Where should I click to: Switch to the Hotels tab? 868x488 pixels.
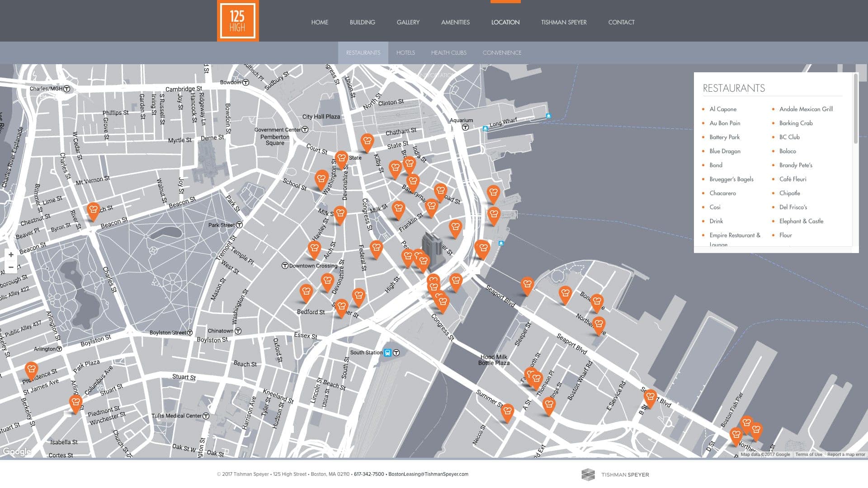tap(406, 53)
